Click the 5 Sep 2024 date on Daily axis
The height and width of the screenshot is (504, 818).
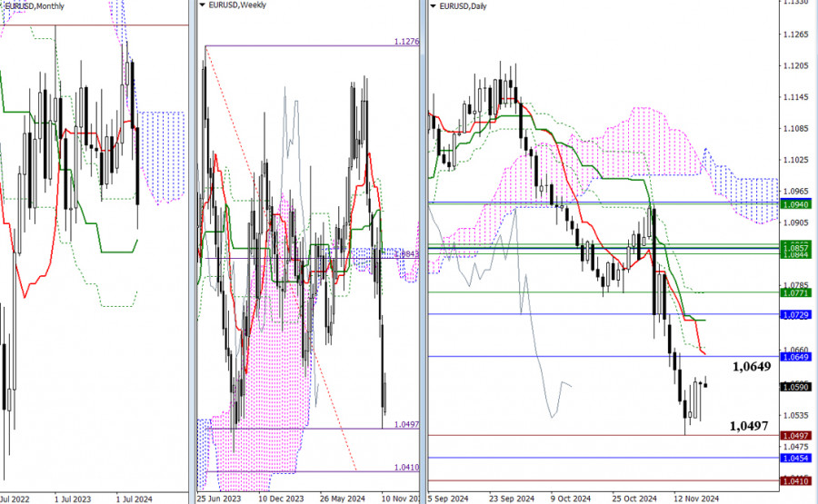(448, 499)
